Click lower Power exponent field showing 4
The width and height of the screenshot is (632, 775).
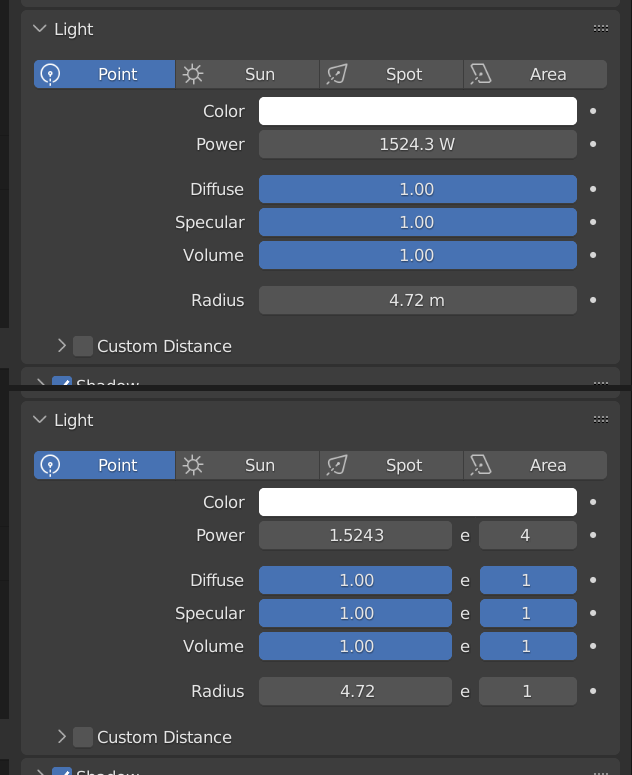pos(528,535)
